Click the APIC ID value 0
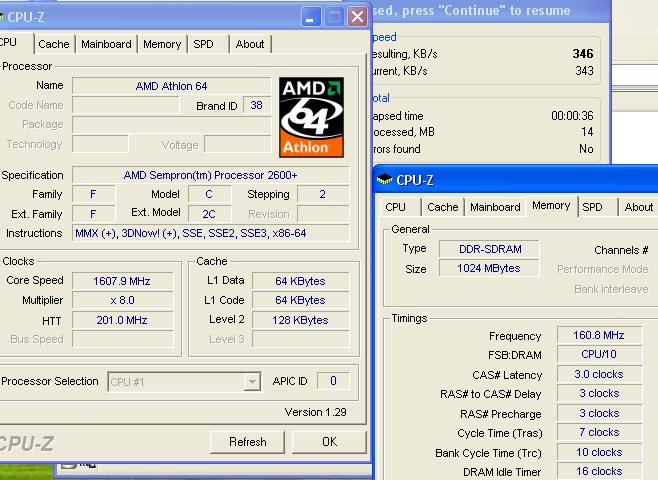Screen dimensions: 658x480 tap(333, 381)
